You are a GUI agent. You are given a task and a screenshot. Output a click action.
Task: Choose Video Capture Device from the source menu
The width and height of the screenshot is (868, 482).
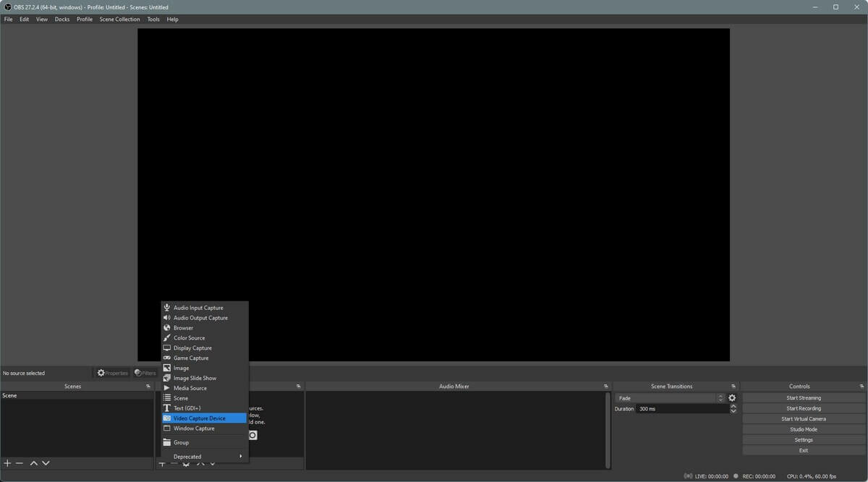click(199, 418)
